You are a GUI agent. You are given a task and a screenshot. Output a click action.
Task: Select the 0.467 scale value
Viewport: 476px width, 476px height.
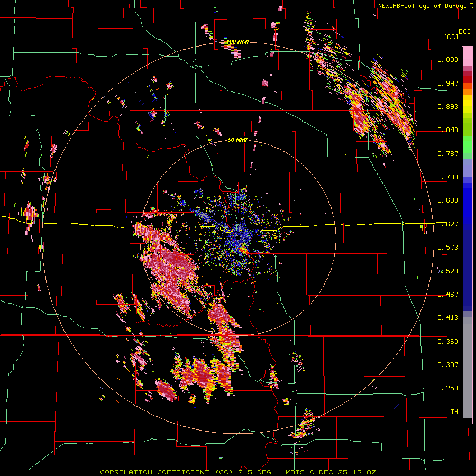(x=448, y=295)
